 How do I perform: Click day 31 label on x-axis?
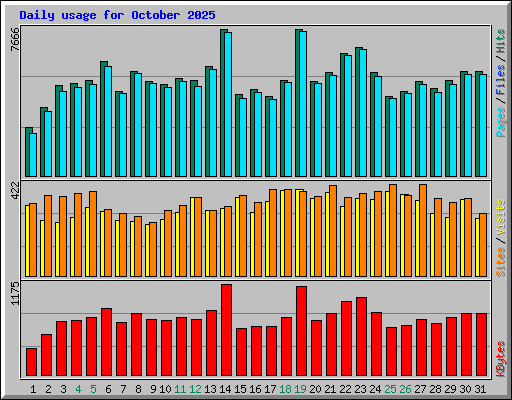480,389
